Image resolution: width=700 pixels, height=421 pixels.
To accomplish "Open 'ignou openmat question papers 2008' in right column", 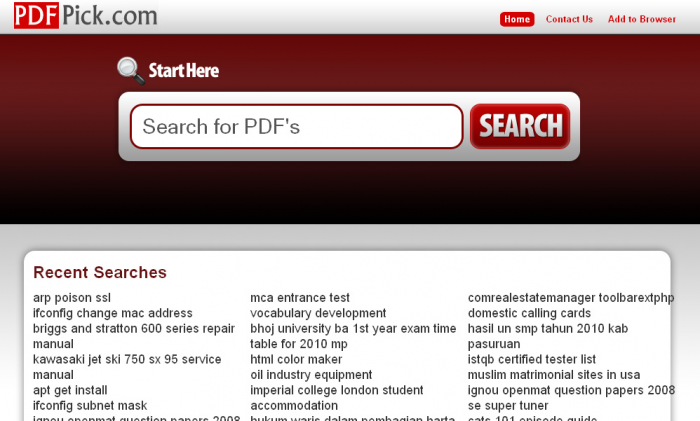I will tap(571, 390).
